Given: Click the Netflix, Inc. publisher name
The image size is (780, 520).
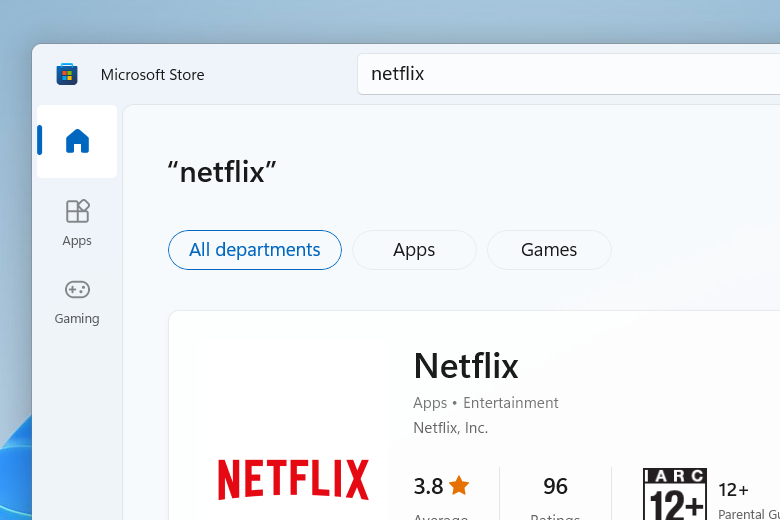Looking at the screenshot, I should (451, 428).
